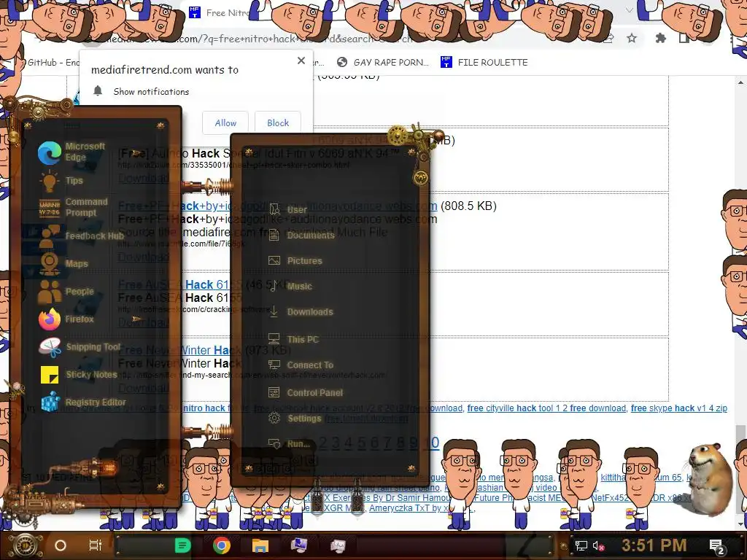Open Documents in the start menu

pyautogui.click(x=301, y=236)
